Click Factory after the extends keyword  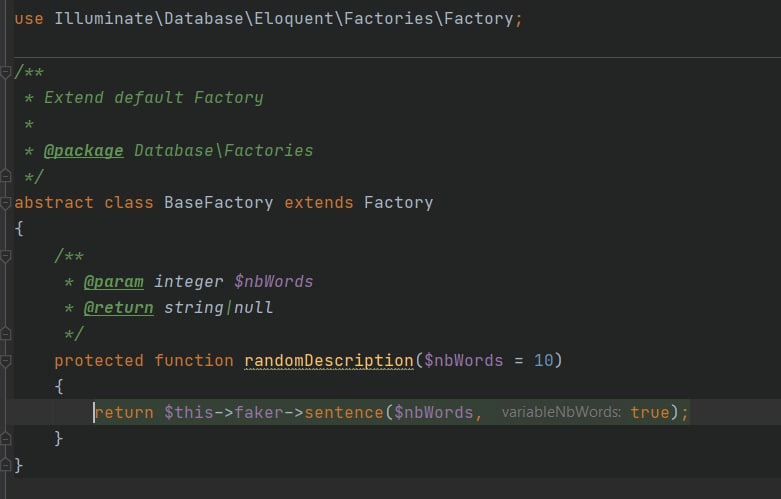(x=398, y=202)
